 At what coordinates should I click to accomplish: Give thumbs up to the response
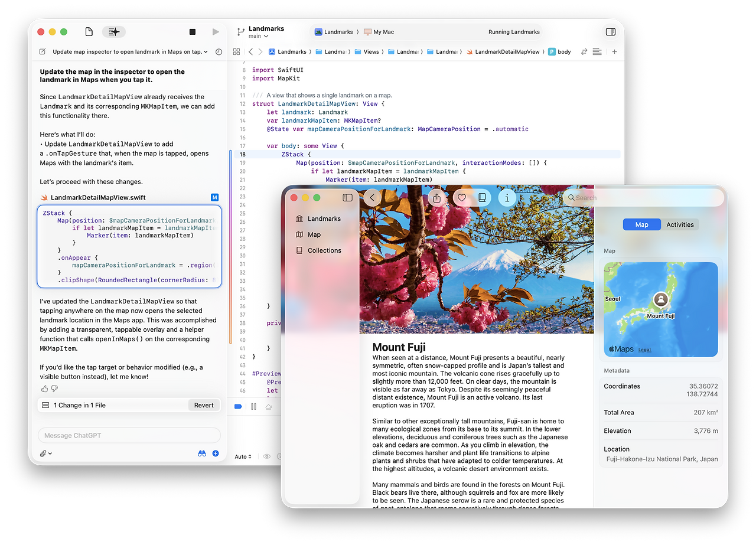point(44,389)
